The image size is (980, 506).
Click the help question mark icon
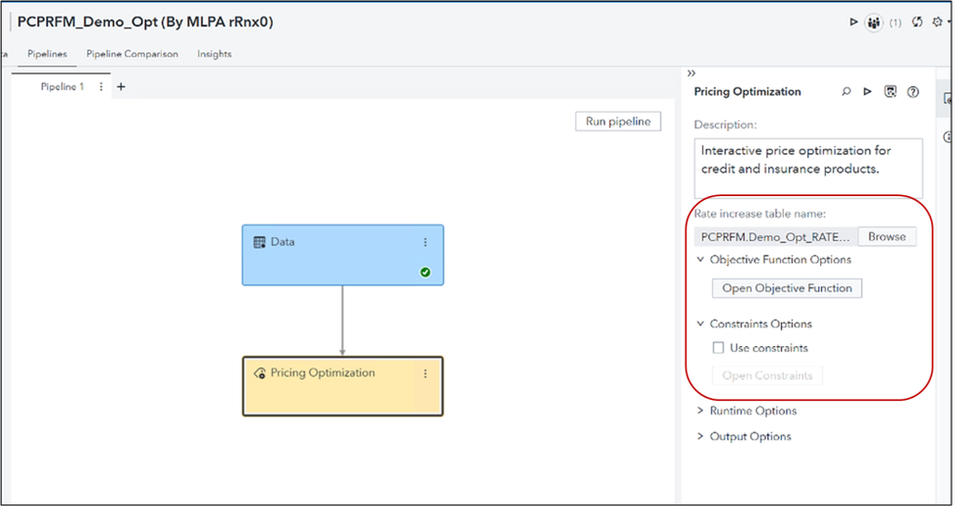(x=913, y=92)
